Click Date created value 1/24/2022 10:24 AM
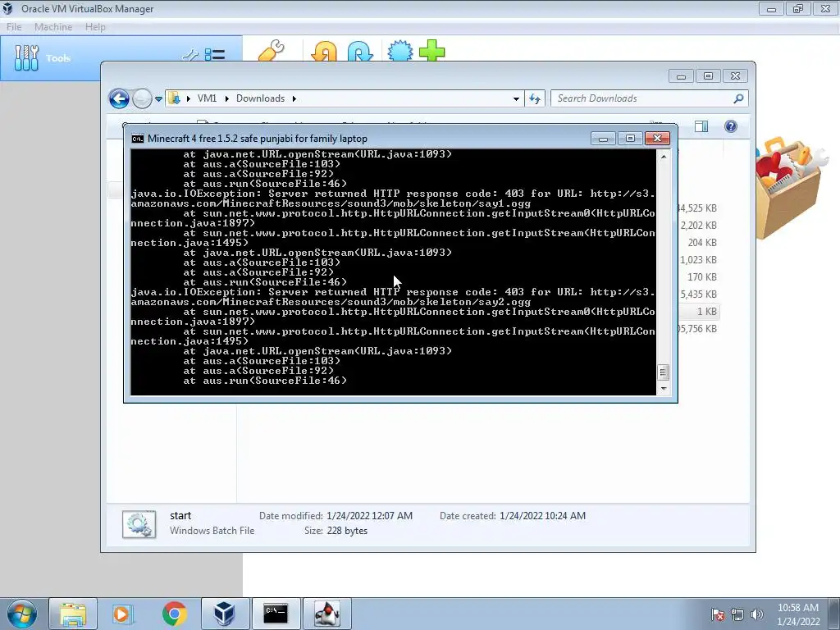This screenshot has height=630, width=840. [x=542, y=516]
